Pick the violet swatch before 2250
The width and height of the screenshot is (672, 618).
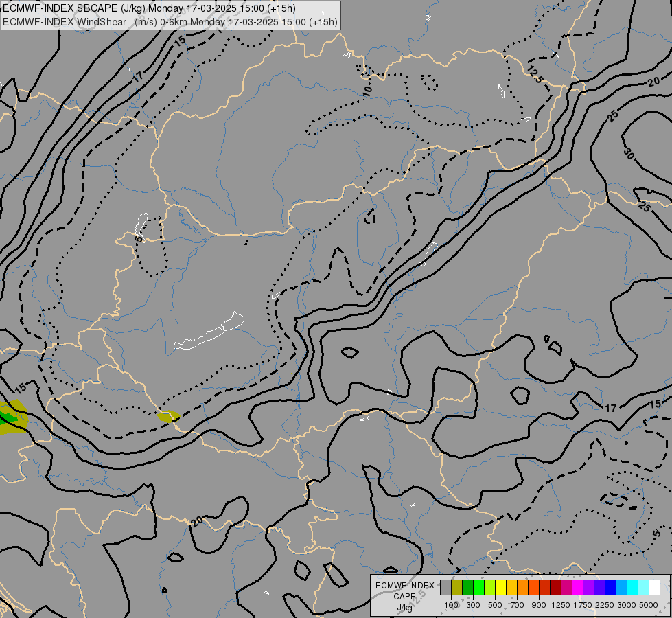pos(599,587)
